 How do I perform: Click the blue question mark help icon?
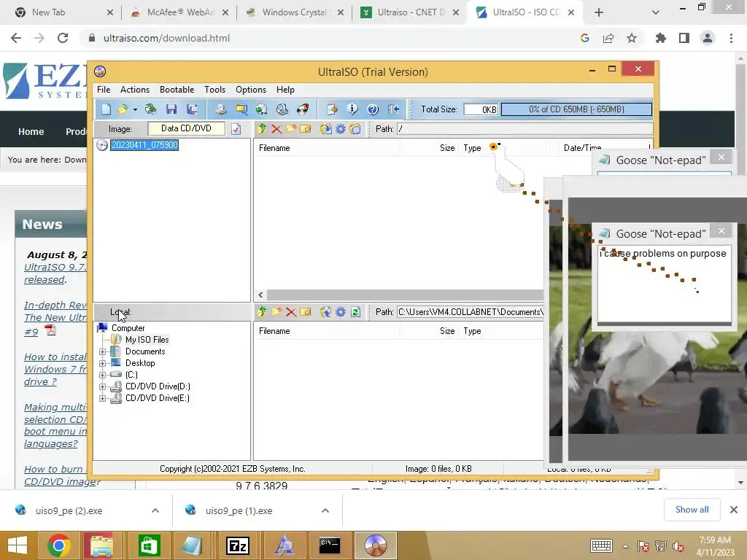coord(373,109)
